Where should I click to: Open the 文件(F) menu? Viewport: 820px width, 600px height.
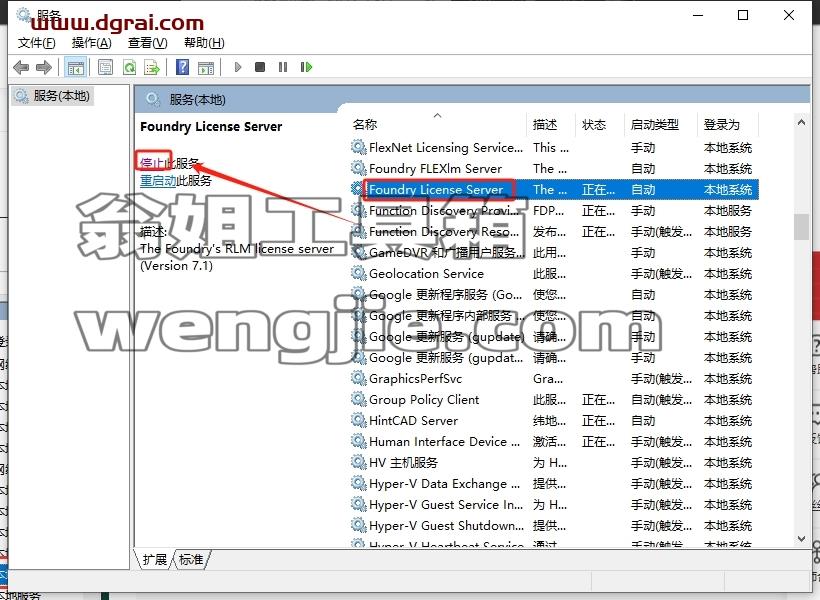click(x=37, y=43)
